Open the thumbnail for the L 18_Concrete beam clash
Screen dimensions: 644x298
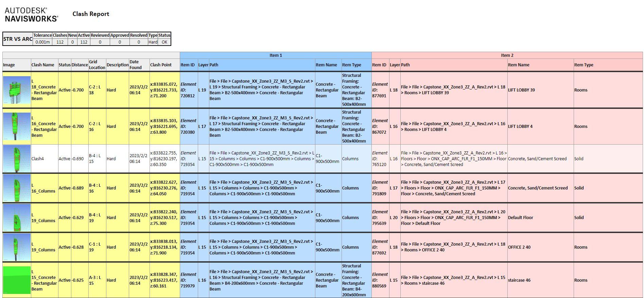pos(17,90)
